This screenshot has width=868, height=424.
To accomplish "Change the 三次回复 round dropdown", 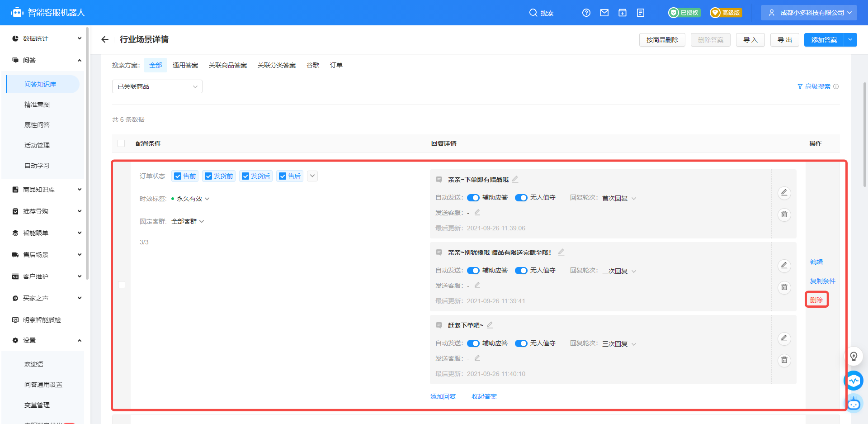I will [x=619, y=344].
